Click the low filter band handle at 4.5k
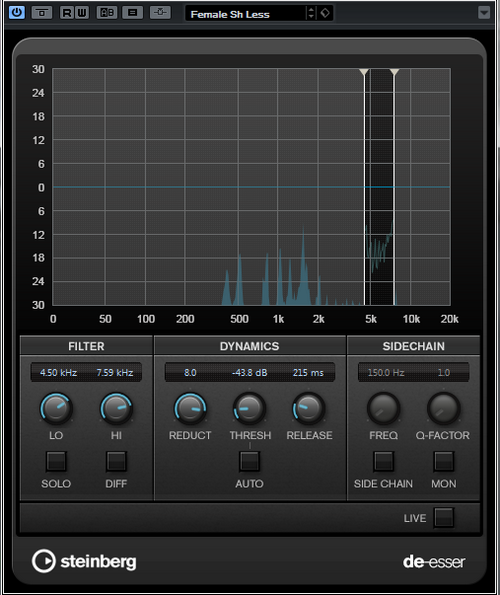 tap(364, 72)
